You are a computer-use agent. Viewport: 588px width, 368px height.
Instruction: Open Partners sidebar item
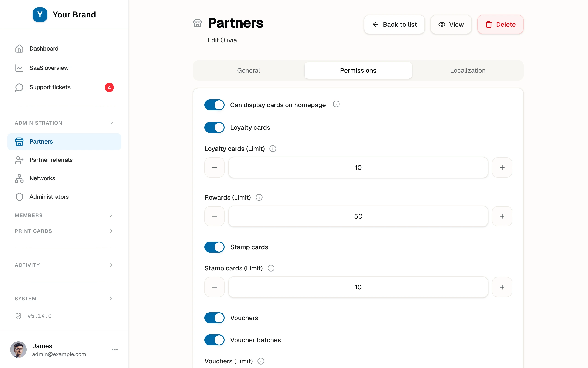click(x=64, y=141)
